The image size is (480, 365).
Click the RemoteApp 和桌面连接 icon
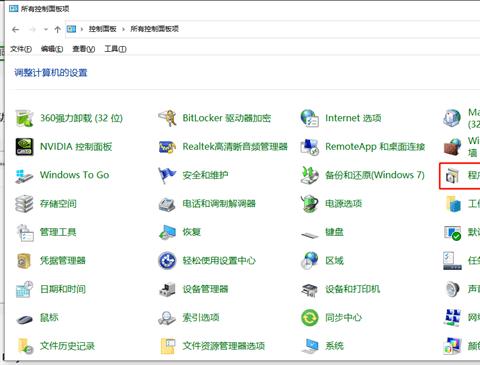pos(310,147)
